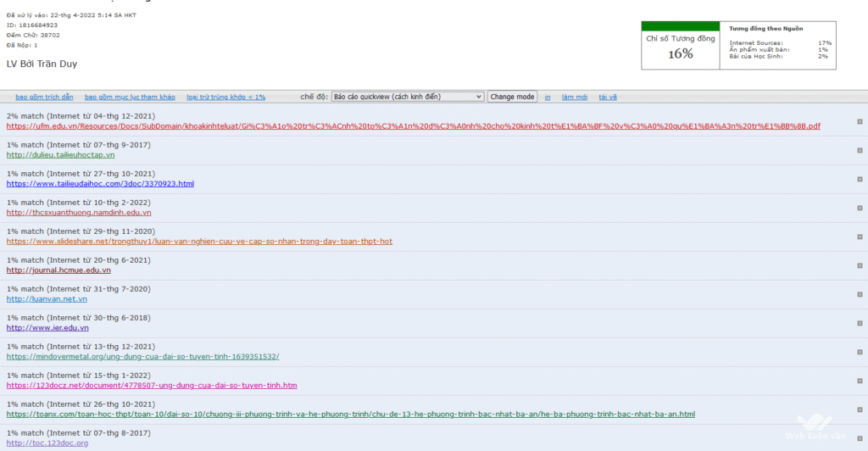The image size is (868, 451).
Task: Click the 16% similarity index value
Action: (680, 53)
